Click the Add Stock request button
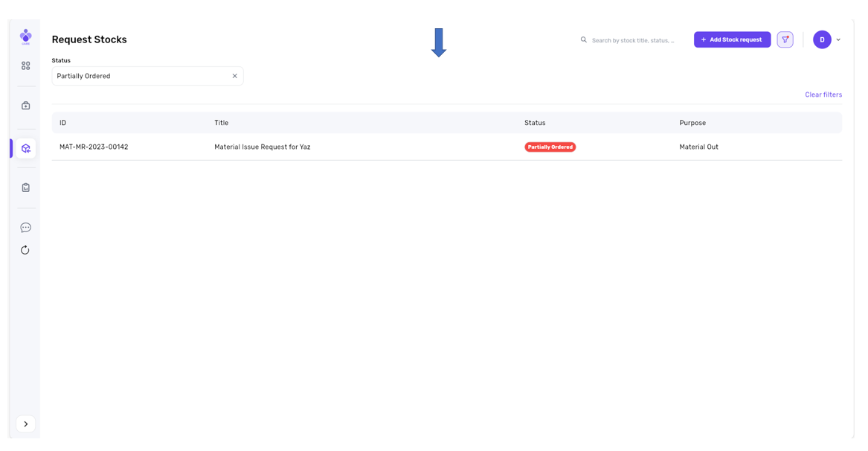 click(732, 39)
